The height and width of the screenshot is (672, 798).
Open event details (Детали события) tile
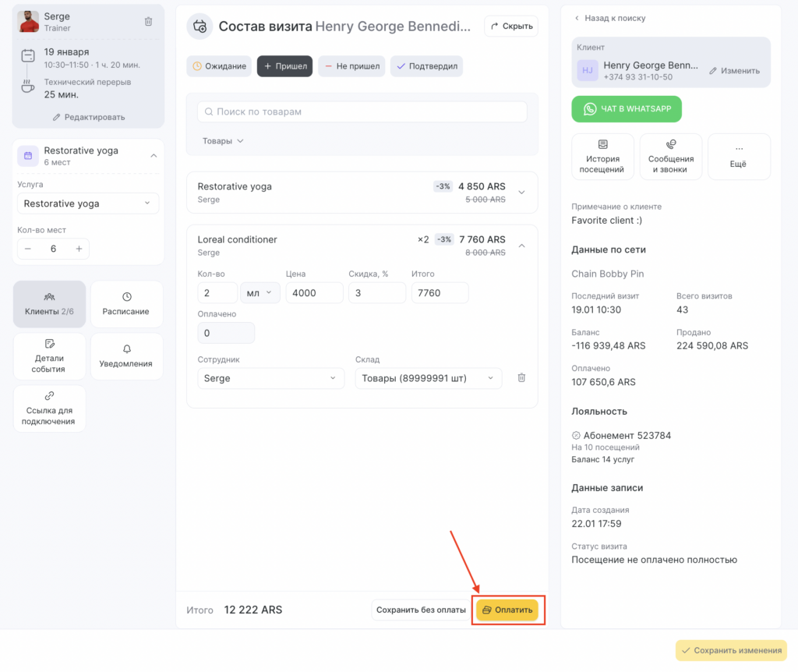pyautogui.click(x=49, y=356)
